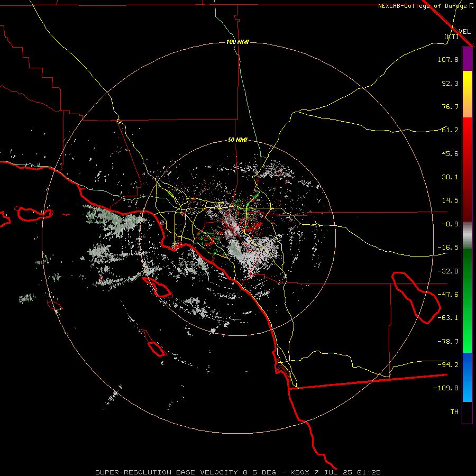Click the -47.6 value on the velocity scale
476x476 pixels.
point(448,295)
